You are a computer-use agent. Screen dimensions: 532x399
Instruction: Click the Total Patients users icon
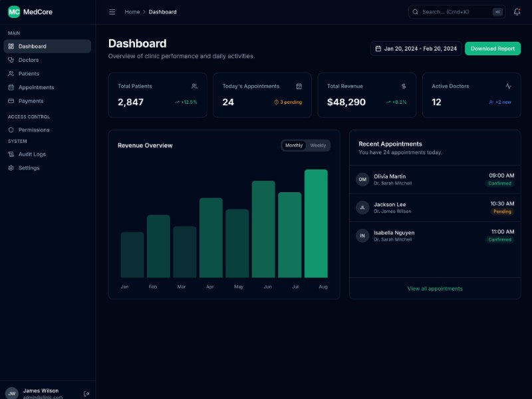pyautogui.click(x=194, y=86)
